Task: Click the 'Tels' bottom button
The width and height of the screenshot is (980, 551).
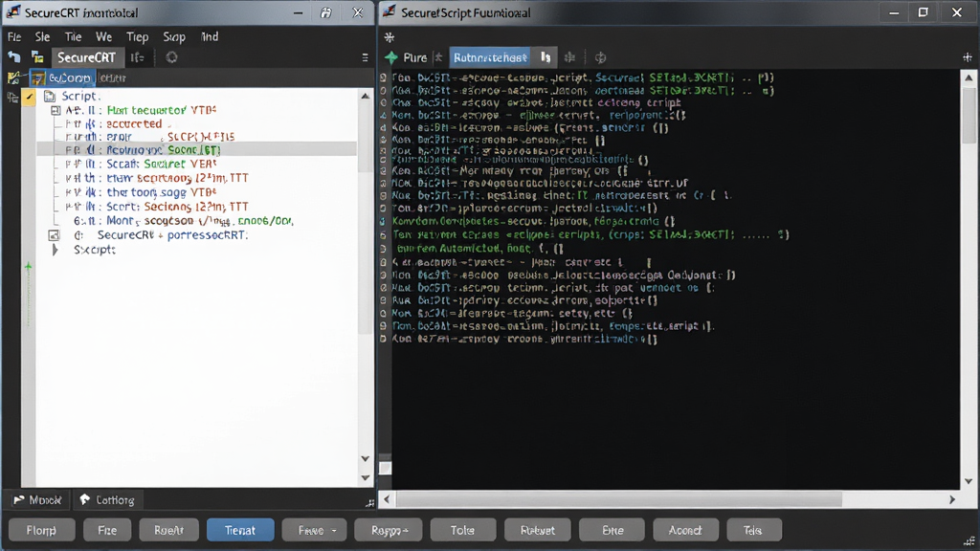Action: coord(754,530)
